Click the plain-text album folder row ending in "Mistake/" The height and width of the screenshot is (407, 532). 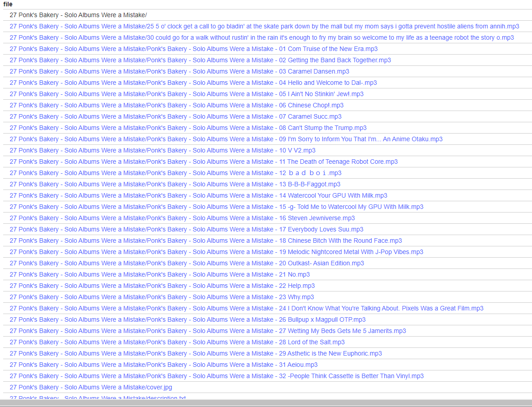pyautogui.click(x=78, y=15)
